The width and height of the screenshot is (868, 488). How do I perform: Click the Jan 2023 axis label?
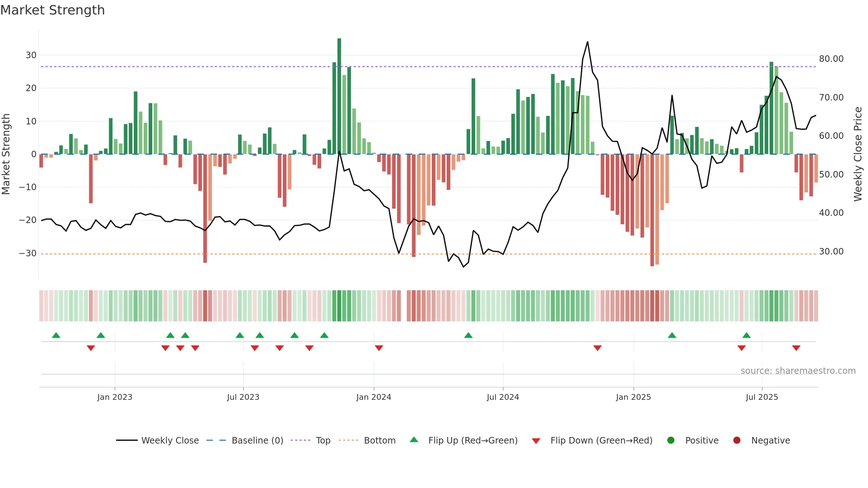(115, 397)
